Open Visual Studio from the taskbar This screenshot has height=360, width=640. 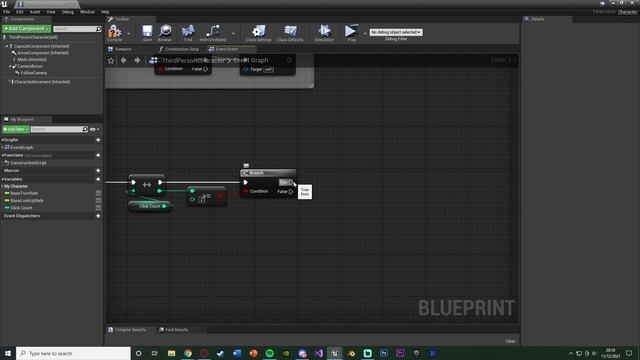[318, 353]
